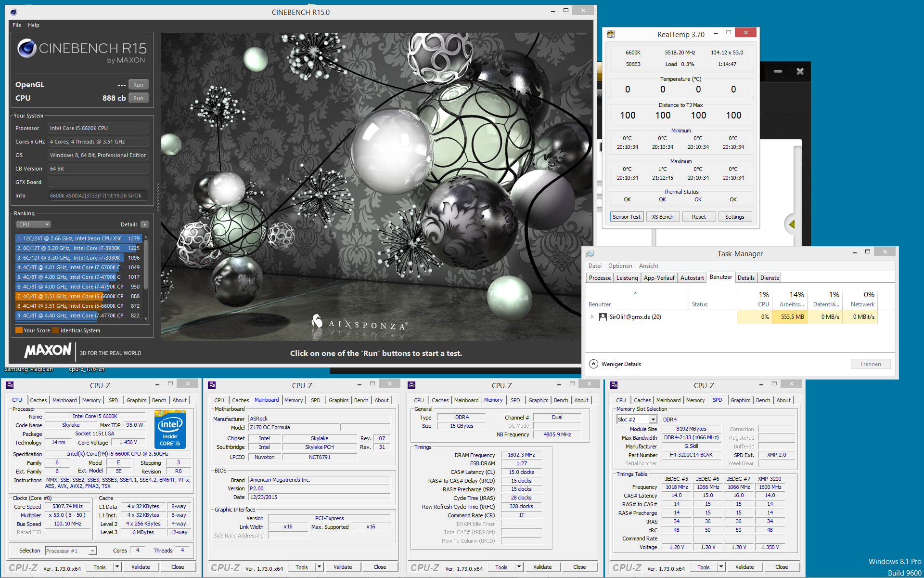Click the RealTemp title bar icon
The width and height of the screenshot is (924, 578).
click(x=611, y=34)
